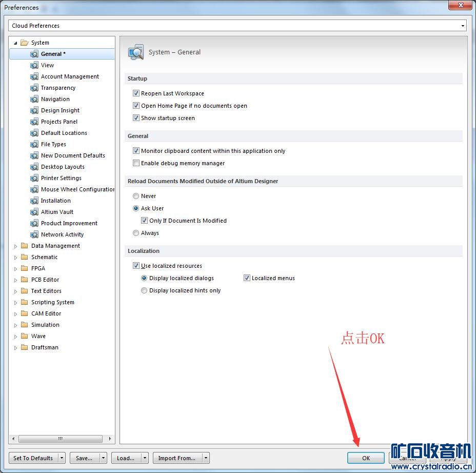Click the Import From... button
476x473 pixels.
[177, 458]
